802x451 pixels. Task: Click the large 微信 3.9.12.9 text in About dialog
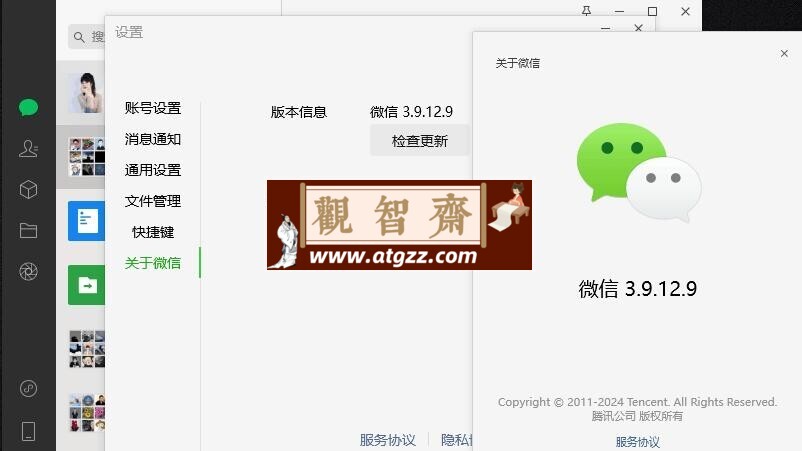point(637,289)
